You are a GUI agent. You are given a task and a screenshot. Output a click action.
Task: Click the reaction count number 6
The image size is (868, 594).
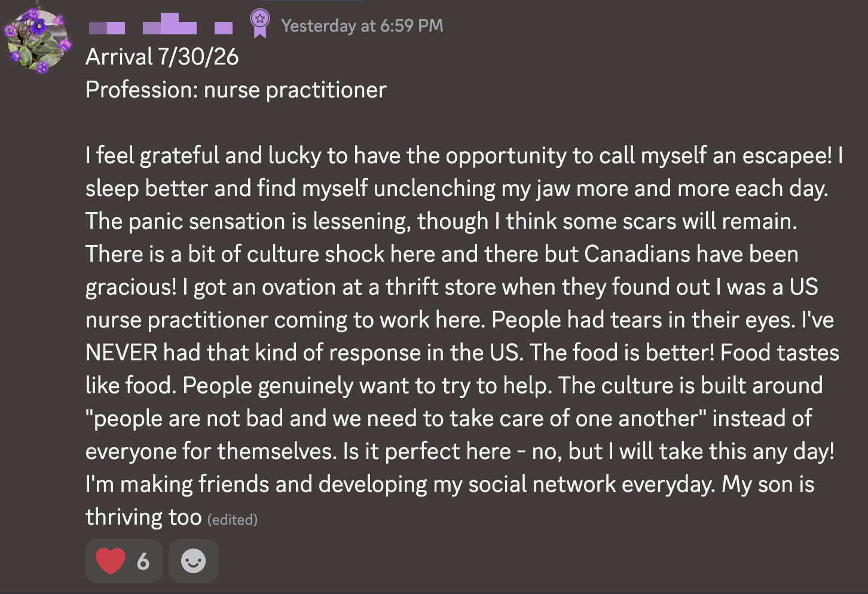[x=143, y=562]
